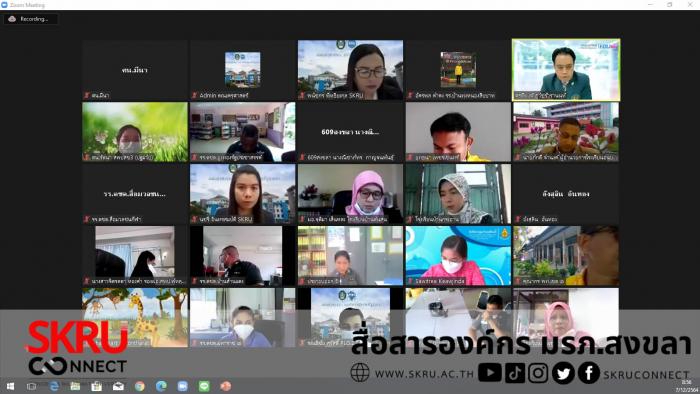Screen dimensions: 700x394
Task: Select the giraffe cartoon background tile
Action: [x=135, y=317]
